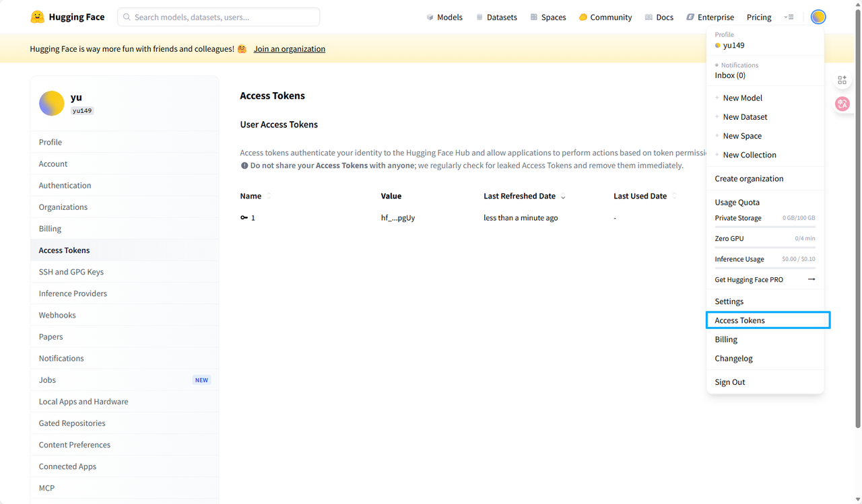The height and width of the screenshot is (504, 862).
Task: Click 'less than a minute ago' cell
Action: (521, 218)
